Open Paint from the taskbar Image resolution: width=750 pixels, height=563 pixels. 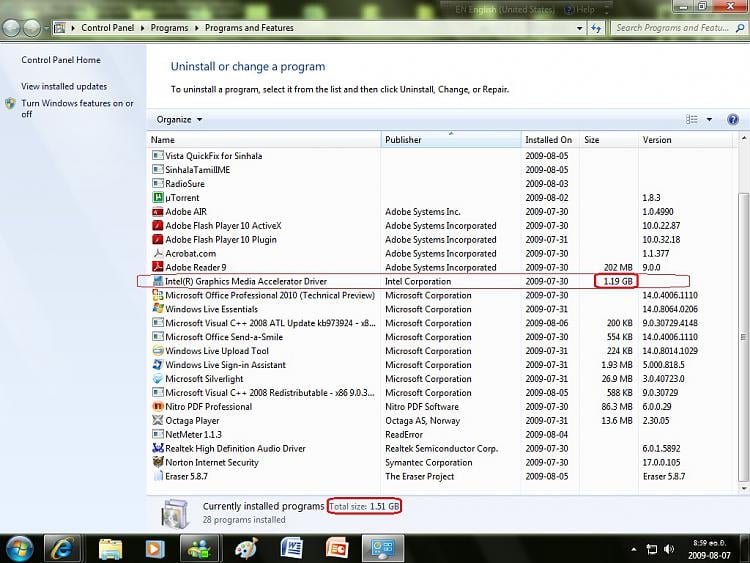tap(246, 549)
